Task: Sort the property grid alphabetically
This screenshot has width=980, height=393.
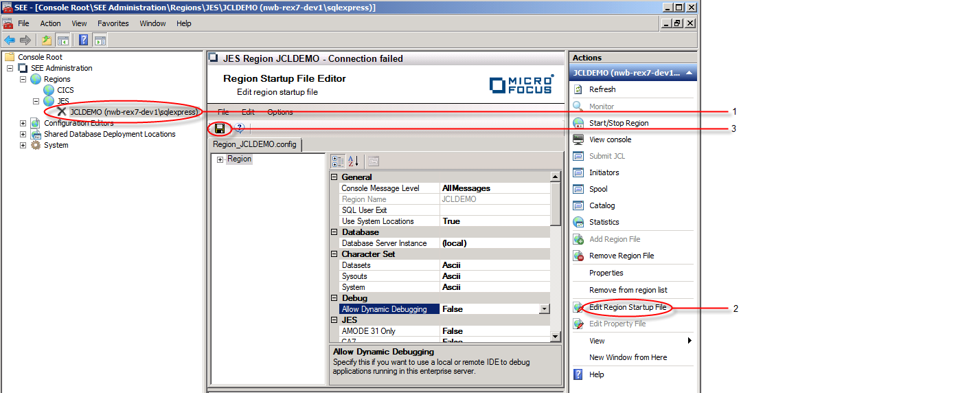Action: (354, 161)
